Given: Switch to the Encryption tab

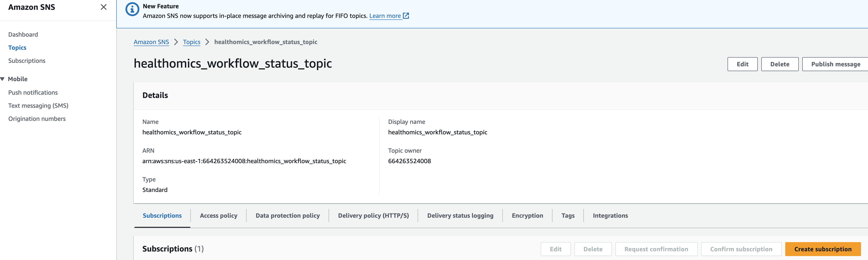Looking at the screenshot, I should pyautogui.click(x=527, y=216).
